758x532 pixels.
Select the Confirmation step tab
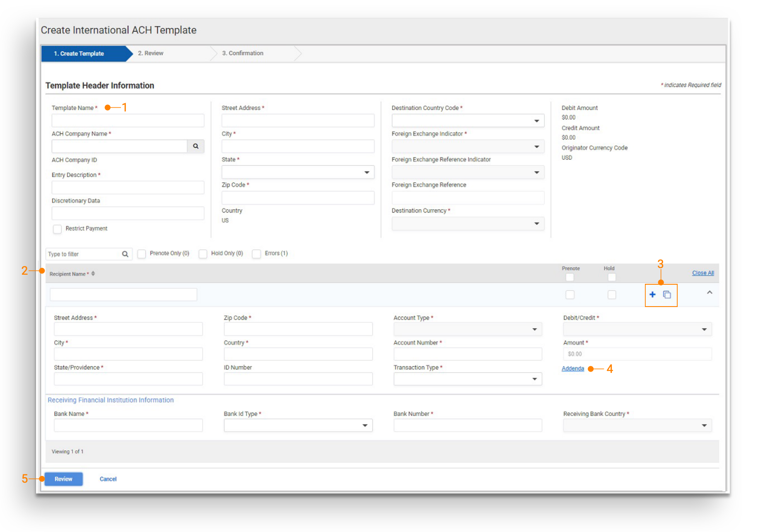243,53
